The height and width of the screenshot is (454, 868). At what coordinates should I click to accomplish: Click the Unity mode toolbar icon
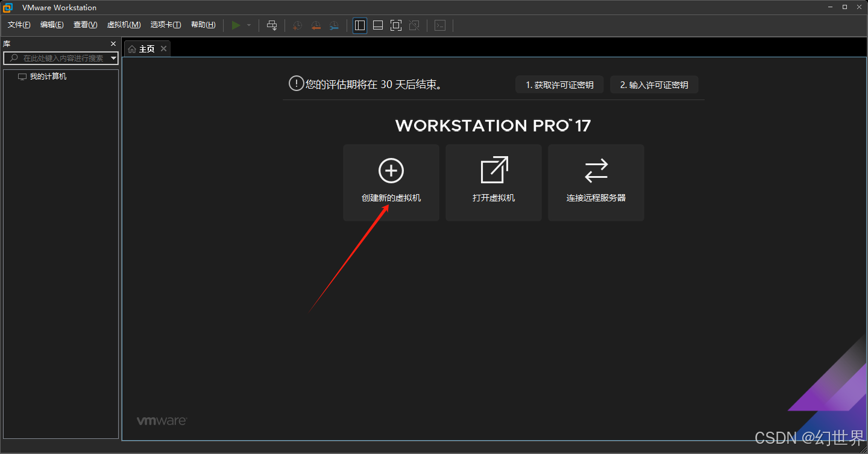point(414,25)
